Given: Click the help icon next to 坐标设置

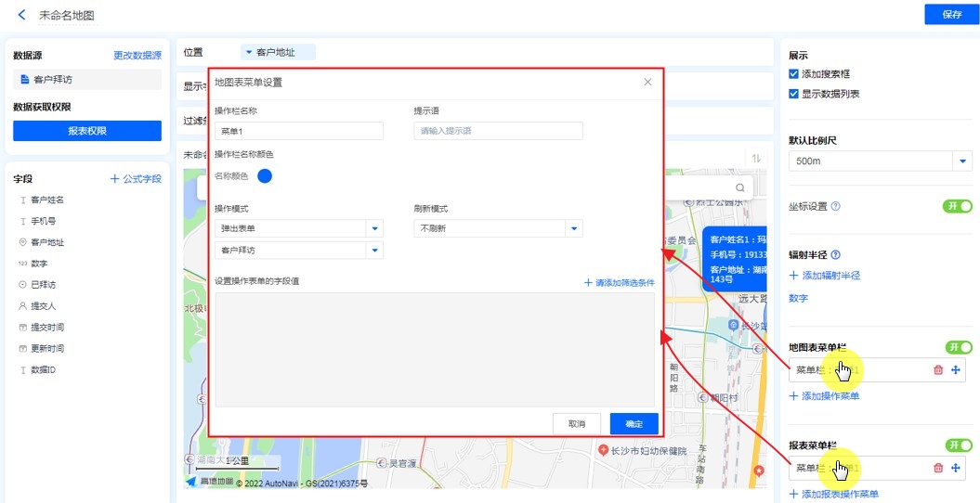Looking at the screenshot, I should (x=836, y=206).
